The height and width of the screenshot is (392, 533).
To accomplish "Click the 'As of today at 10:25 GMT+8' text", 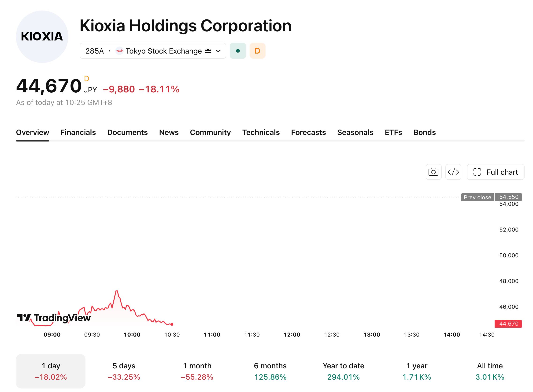I will pyautogui.click(x=64, y=102).
